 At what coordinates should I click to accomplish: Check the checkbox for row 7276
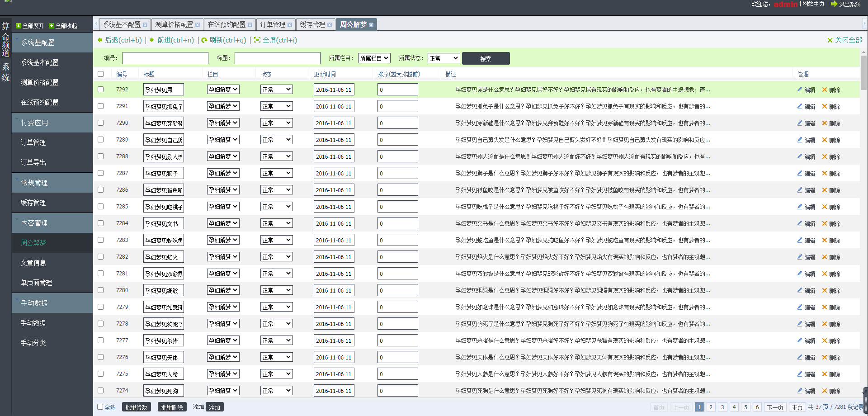[x=100, y=357]
